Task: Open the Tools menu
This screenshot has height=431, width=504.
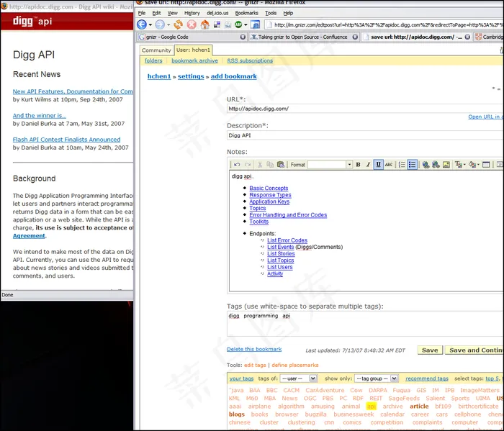Action: click(x=271, y=13)
